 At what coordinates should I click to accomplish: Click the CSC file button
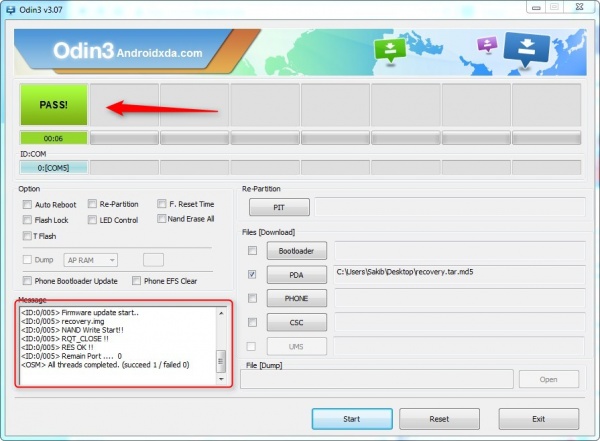point(297,322)
